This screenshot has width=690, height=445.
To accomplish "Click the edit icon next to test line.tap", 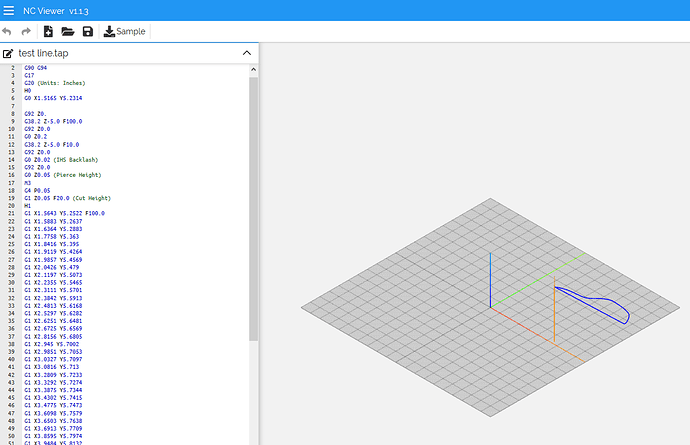I will (8, 54).
